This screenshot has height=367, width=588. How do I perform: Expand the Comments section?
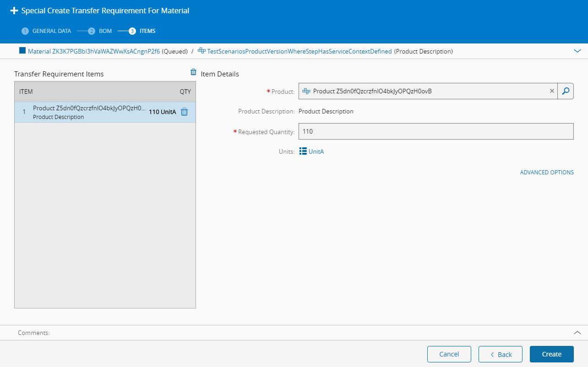point(577,333)
